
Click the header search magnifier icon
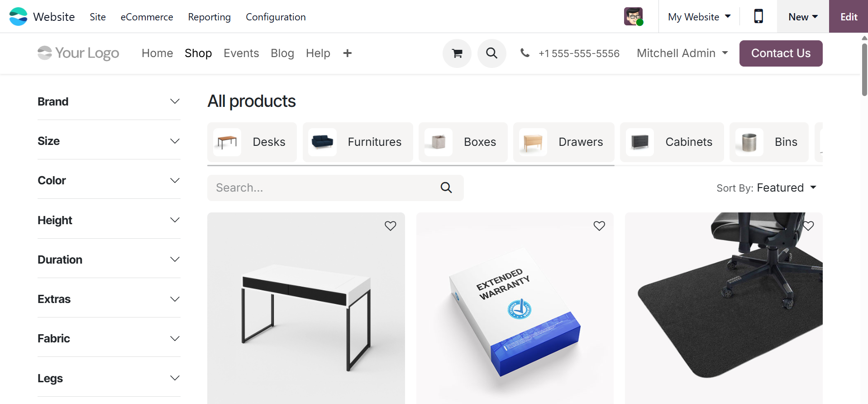click(x=491, y=53)
